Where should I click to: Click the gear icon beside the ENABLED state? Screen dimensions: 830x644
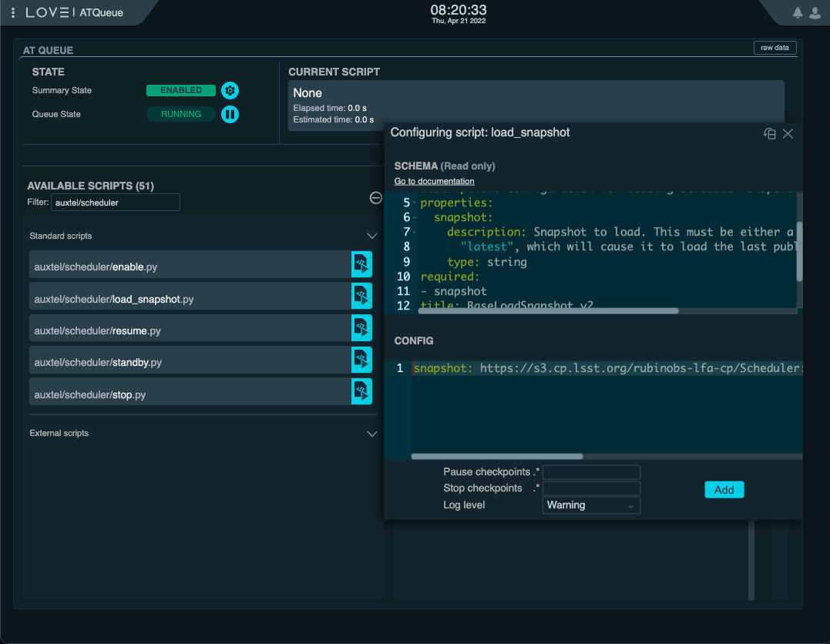click(x=229, y=90)
